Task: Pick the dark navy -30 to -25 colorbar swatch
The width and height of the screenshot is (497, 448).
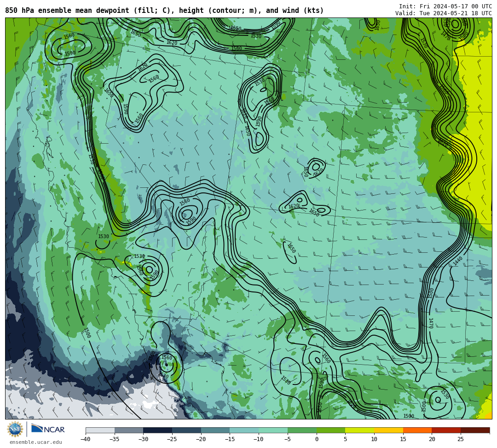Action: (158, 430)
